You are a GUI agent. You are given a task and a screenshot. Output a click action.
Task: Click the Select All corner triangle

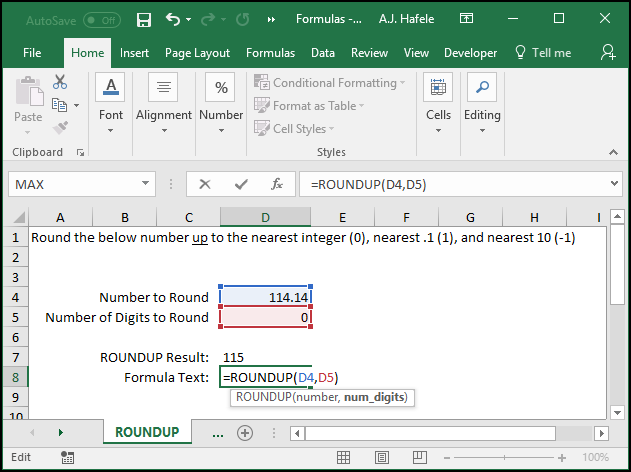[19, 217]
